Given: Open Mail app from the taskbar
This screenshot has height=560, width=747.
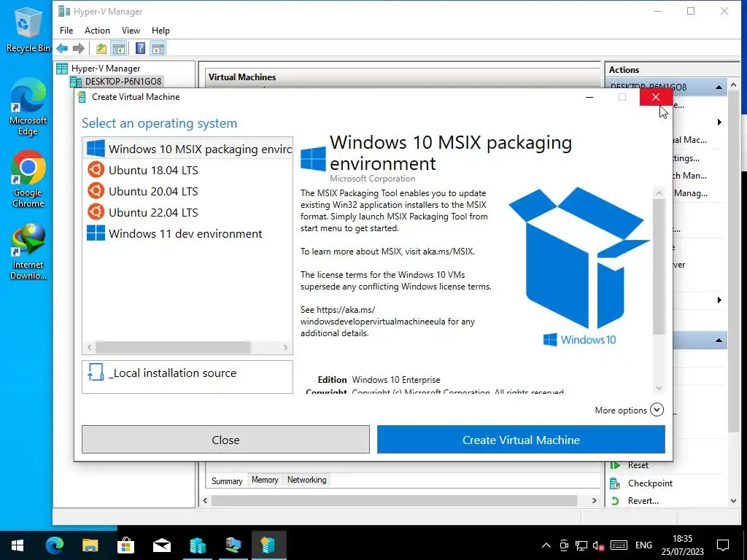Looking at the screenshot, I should (x=161, y=545).
